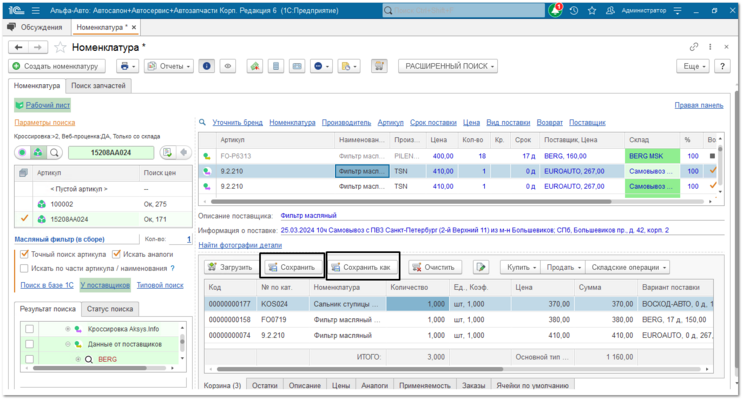743x400 pixels.
Task: Toggle Искать аналоги checkbox
Action: pos(116,255)
